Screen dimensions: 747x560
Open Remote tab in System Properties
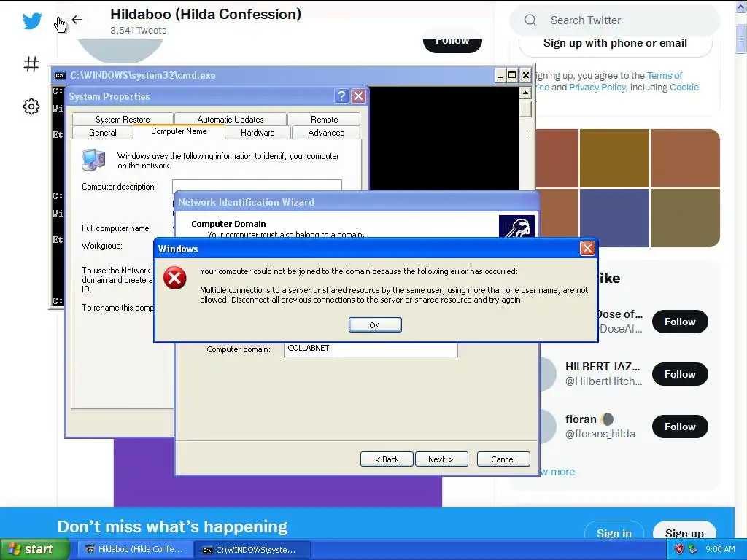point(324,119)
